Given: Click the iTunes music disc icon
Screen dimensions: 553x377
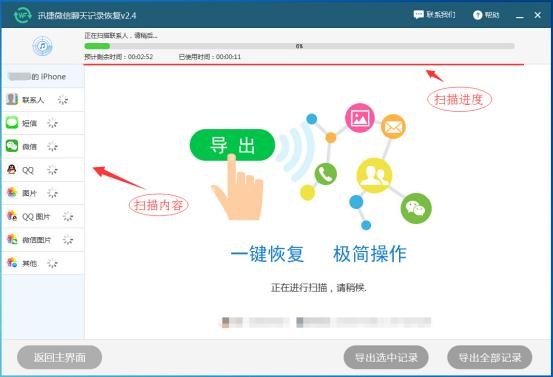Looking at the screenshot, I should (42, 46).
